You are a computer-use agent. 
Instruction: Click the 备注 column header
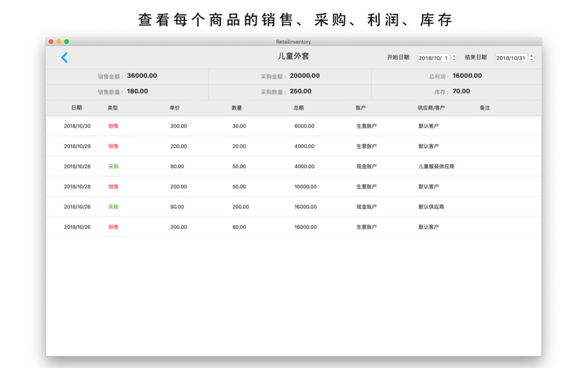tap(484, 108)
